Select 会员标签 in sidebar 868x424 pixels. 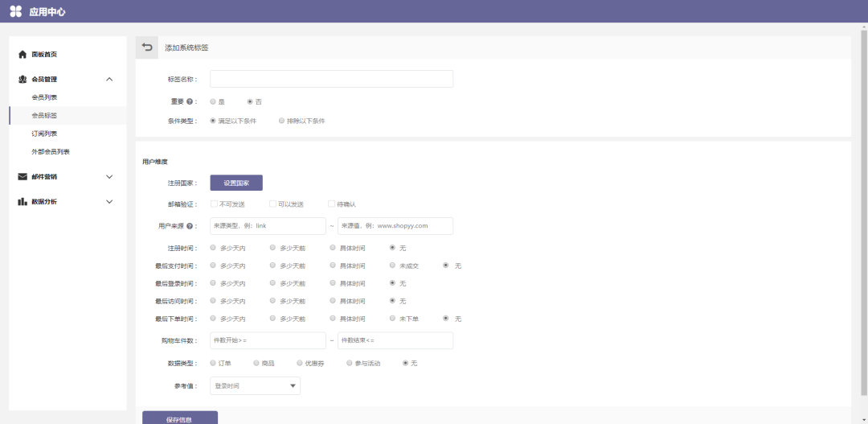tap(44, 115)
